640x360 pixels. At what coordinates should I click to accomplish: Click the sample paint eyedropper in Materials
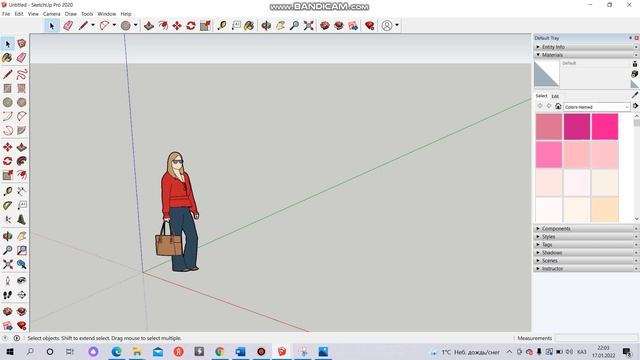click(635, 95)
